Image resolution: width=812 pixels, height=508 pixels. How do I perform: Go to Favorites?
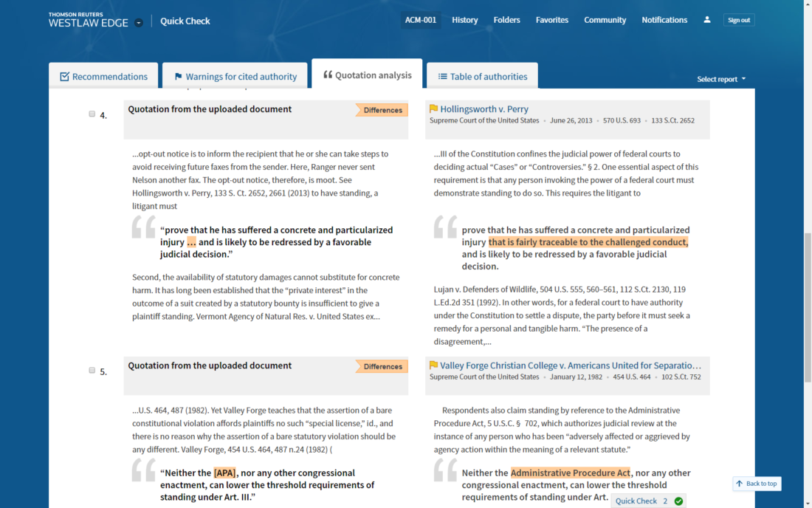click(552, 20)
